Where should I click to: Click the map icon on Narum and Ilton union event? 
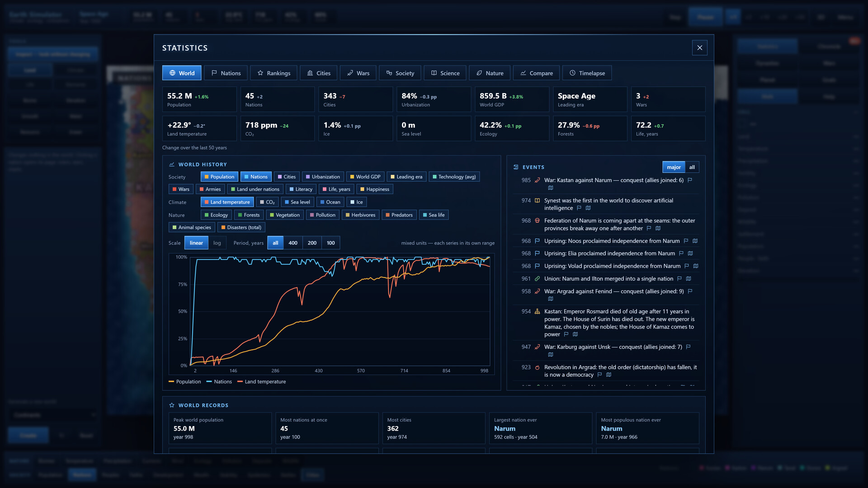(x=689, y=279)
